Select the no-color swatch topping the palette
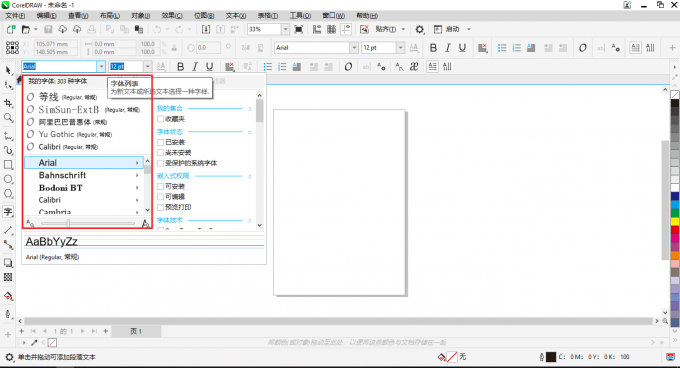The height and width of the screenshot is (368, 680). point(675,94)
